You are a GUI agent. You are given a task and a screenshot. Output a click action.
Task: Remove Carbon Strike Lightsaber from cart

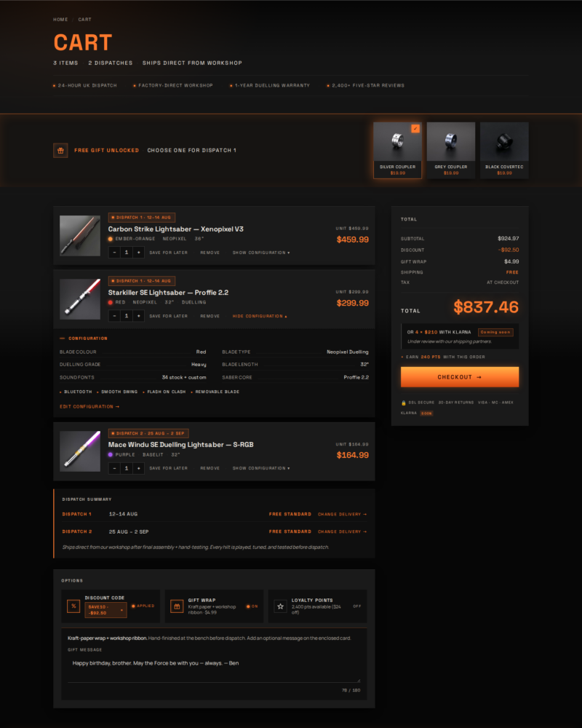coord(210,253)
